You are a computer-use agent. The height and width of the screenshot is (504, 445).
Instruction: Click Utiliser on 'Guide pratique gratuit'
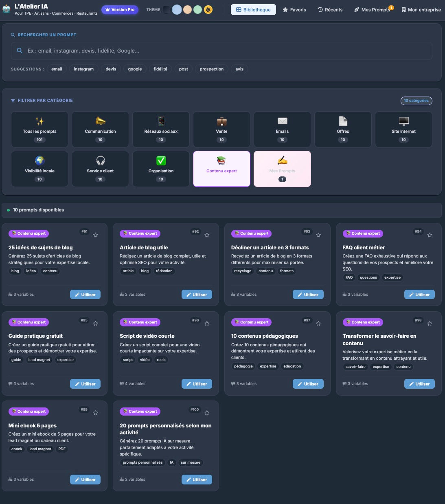(x=85, y=384)
